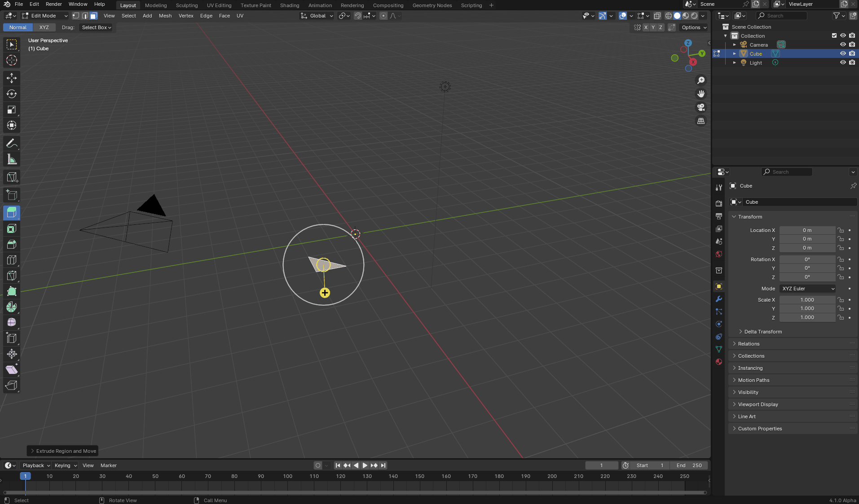The image size is (859, 504).
Task: Open the Render menu
Action: point(54,4)
